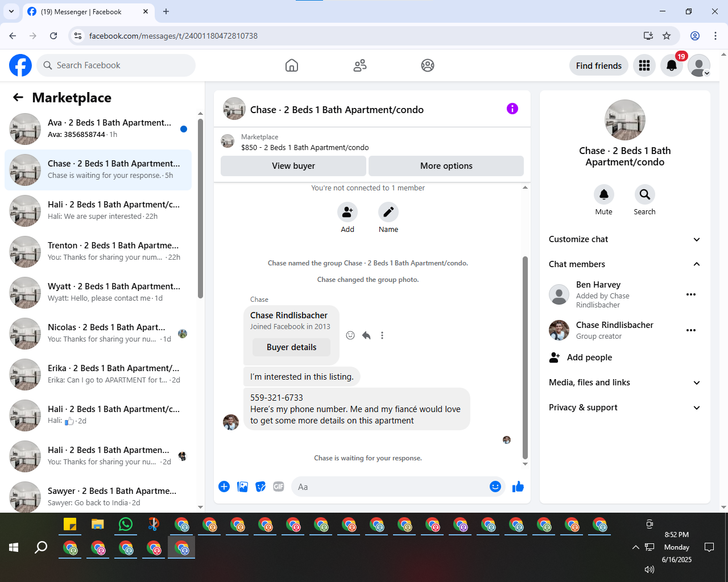The width and height of the screenshot is (728, 582).
Task: Reply to Chase Rindlisbacher's message
Action: pyautogui.click(x=366, y=335)
